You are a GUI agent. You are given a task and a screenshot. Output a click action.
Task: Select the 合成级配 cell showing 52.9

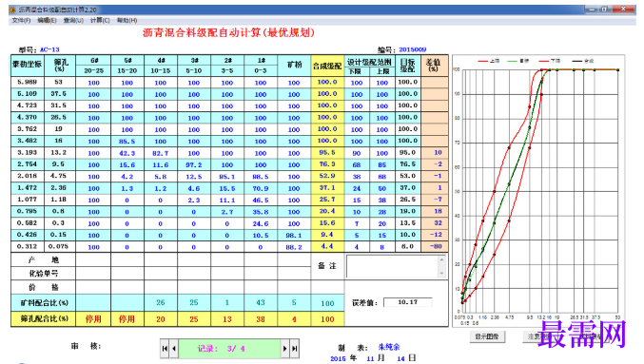[327, 176]
